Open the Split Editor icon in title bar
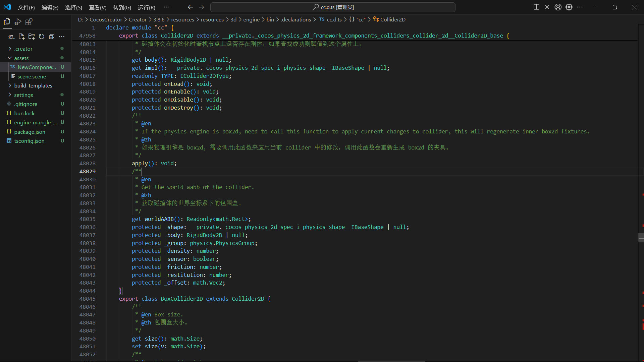This screenshot has height=362, width=644. [x=536, y=7]
